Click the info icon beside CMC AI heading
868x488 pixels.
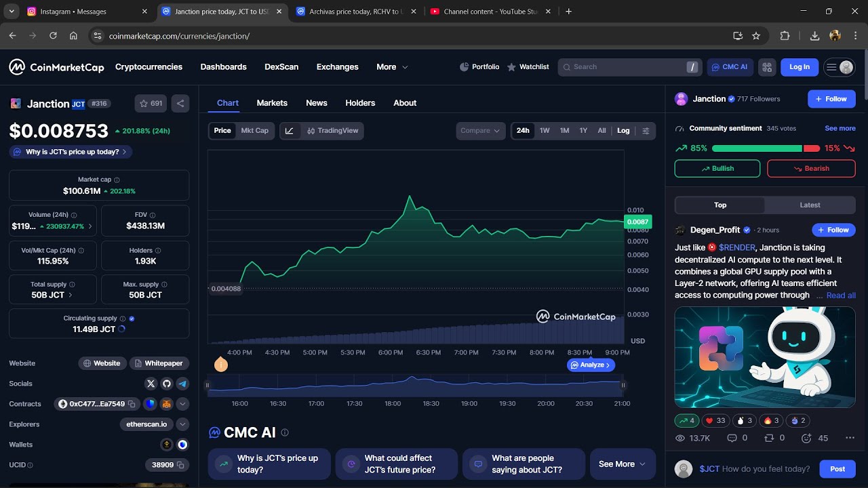point(285,432)
